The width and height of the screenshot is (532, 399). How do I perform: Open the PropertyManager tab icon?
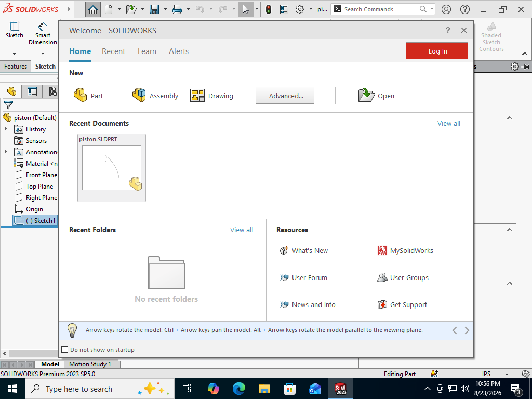tap(32, 91)
